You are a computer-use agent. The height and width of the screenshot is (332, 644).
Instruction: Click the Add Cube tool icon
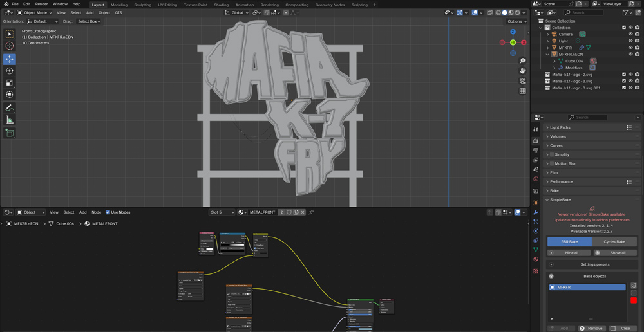coord(10,133)
